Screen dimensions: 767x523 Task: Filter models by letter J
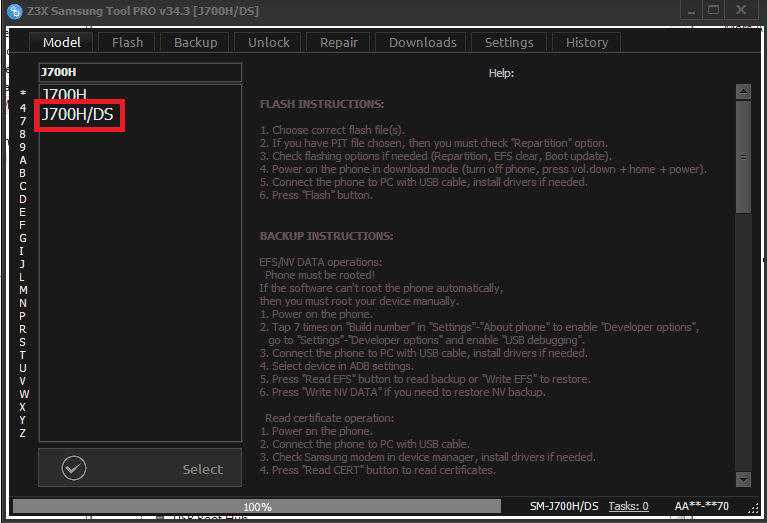[23, 264]
